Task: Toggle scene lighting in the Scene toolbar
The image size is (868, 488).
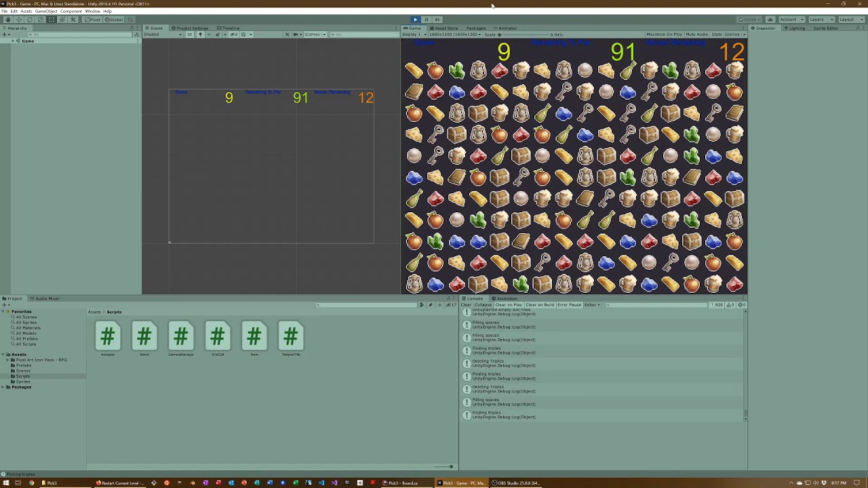Action: click(x=200, y=34)
